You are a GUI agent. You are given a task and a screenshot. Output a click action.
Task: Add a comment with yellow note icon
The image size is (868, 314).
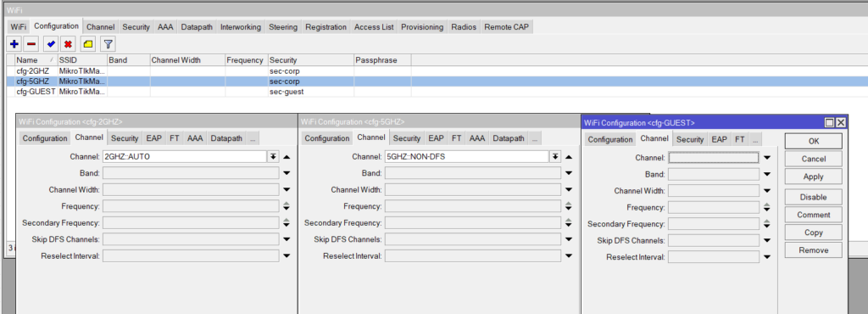88,44
